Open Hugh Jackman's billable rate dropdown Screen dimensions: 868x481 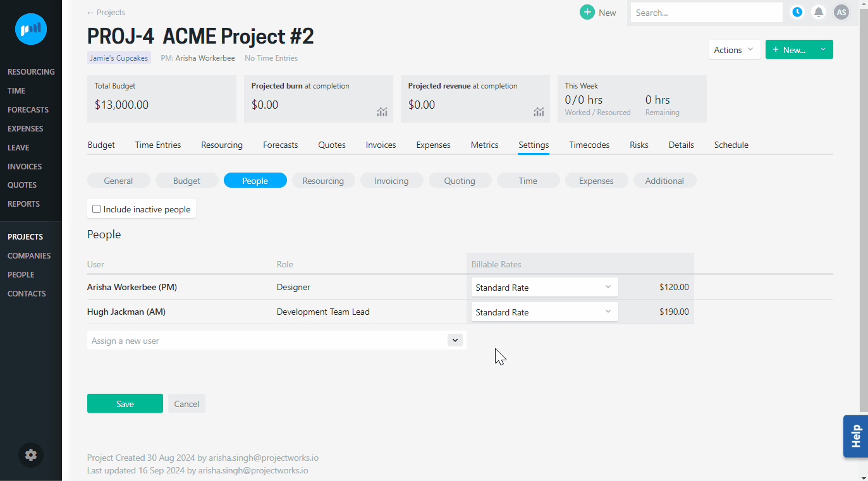click(544, 312)
